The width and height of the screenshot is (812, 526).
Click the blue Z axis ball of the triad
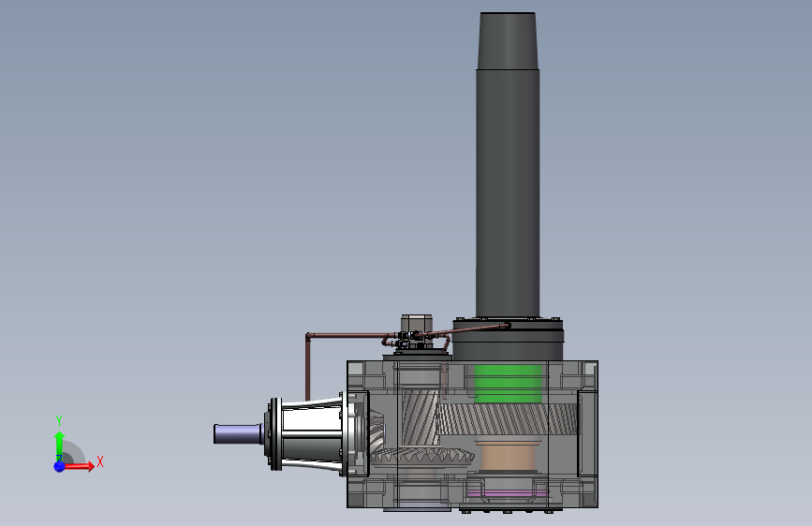[x=59, y=466]
